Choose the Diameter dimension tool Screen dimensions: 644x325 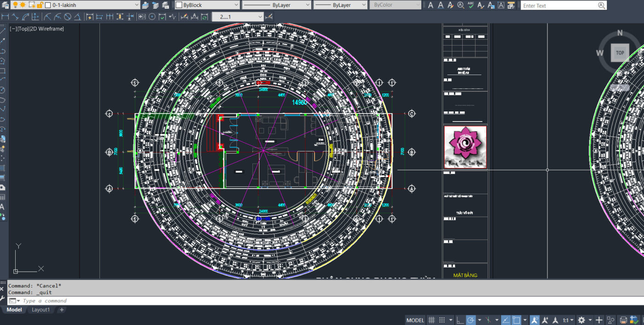pos(68,17)
